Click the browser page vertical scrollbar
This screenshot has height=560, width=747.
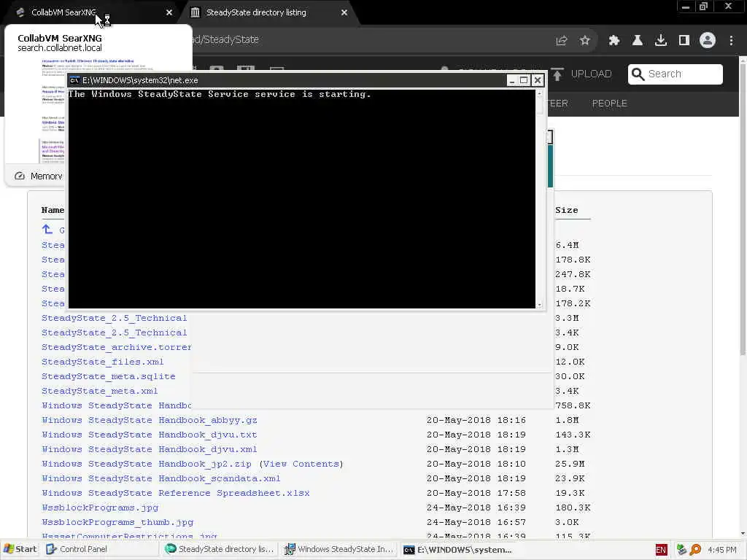pos(743,209)
